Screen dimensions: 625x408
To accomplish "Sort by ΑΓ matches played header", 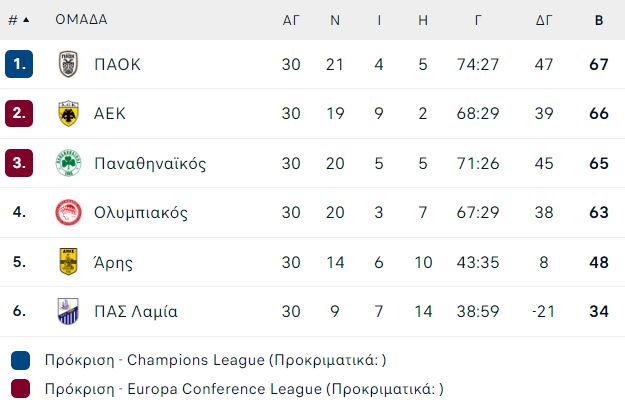I will pyautogui.click(x=291, y=20).
